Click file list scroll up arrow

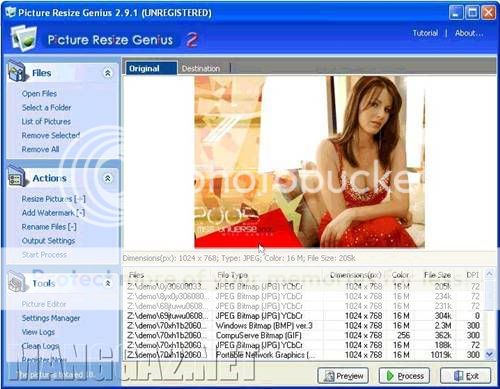coord(489,274)
